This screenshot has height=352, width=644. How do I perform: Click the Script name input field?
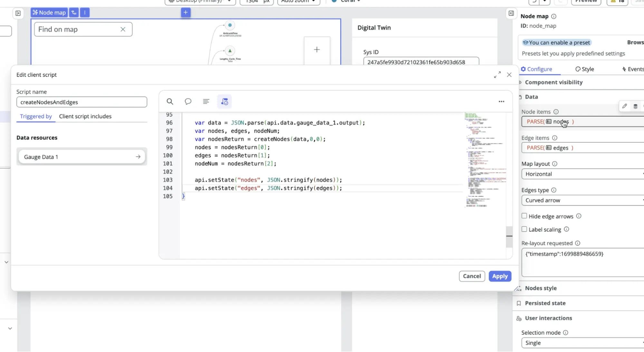(82, 102)
